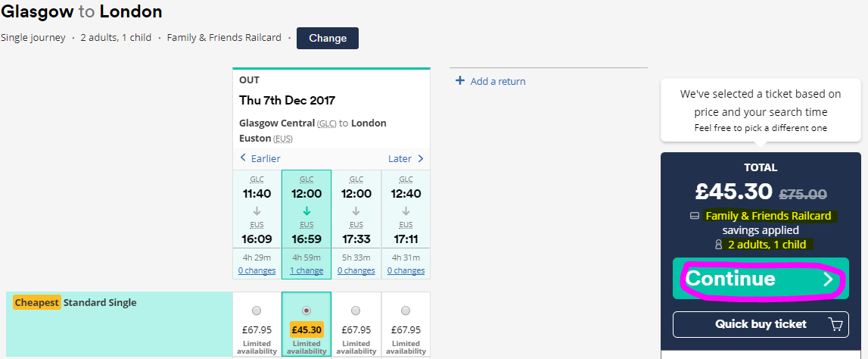This screenshot has height=359, width=868.
Task: Click the left chevron beside Earlier
Action: coord(243,158)
